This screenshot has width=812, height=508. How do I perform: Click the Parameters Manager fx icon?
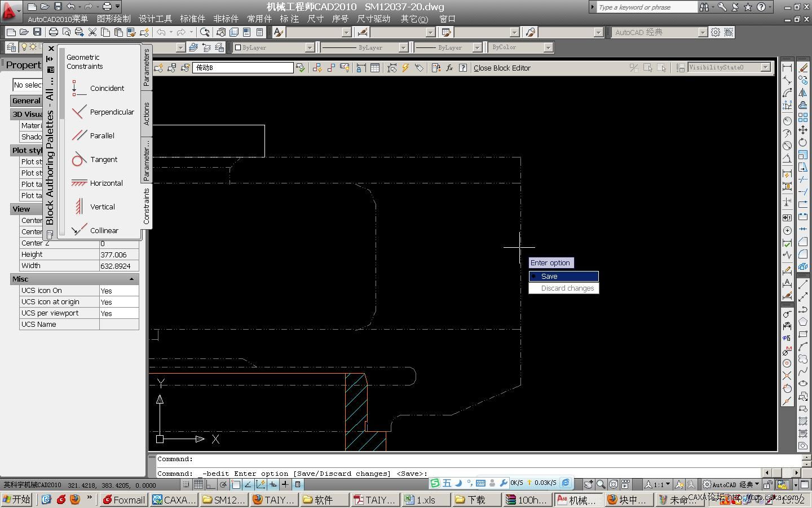449,68
